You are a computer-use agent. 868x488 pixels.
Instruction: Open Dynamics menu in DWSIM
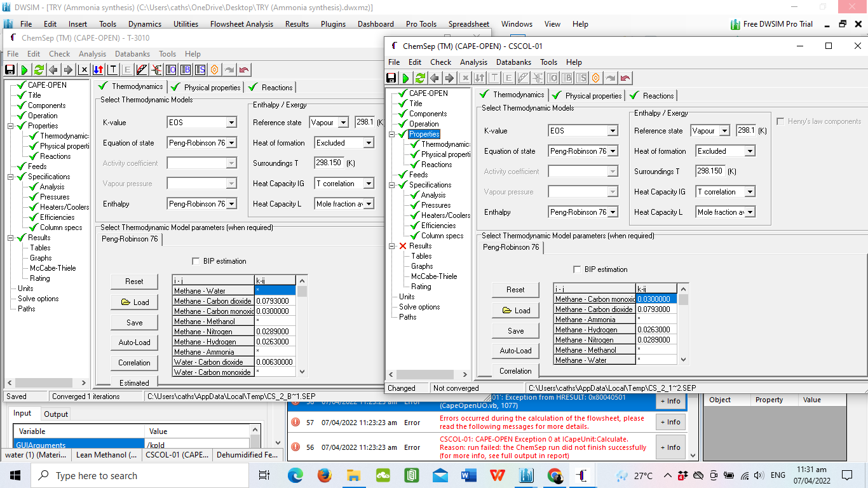[x=145, y=24]
